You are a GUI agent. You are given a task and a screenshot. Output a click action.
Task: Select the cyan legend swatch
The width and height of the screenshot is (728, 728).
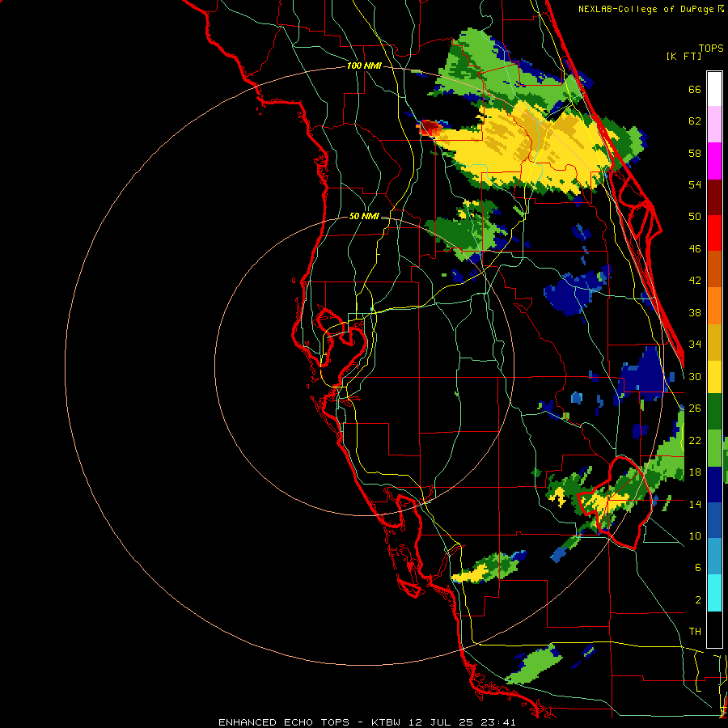pyautogui.click(x=714, y=594)
